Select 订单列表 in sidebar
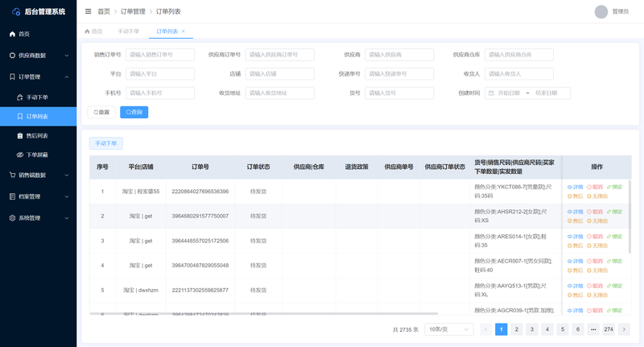The image size is (644, 347). point(38,117)
